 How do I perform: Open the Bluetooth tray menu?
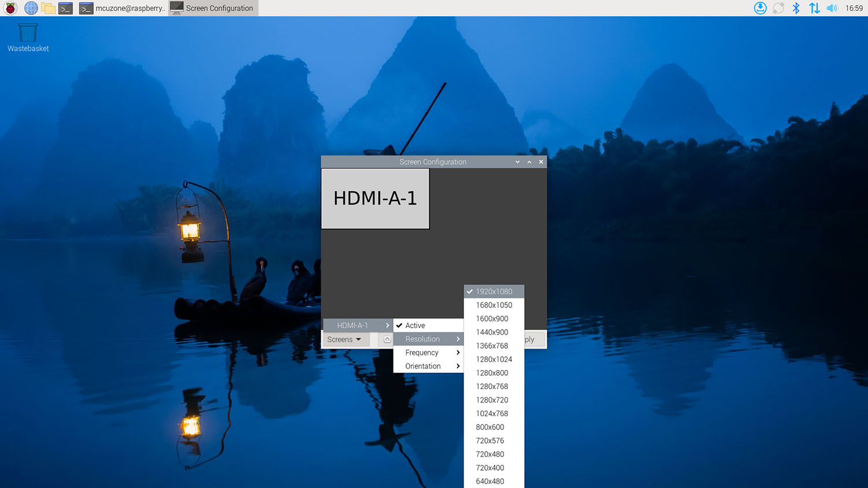coord(796,8)
